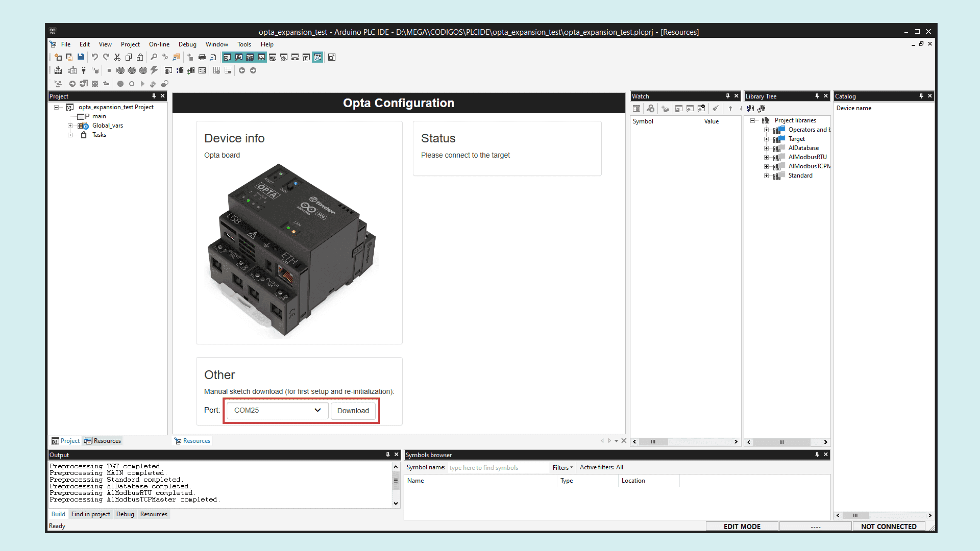Click the Compile (download tray) toolbar icon
The height and width of the screenshot is (551, 980).
point(58,70)
